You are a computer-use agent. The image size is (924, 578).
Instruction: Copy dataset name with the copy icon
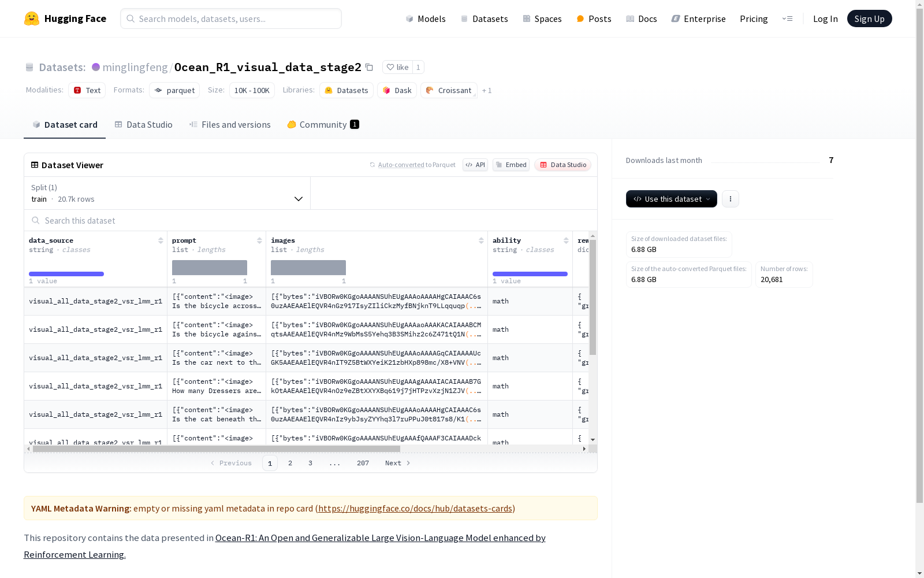(x=369, y=68)
